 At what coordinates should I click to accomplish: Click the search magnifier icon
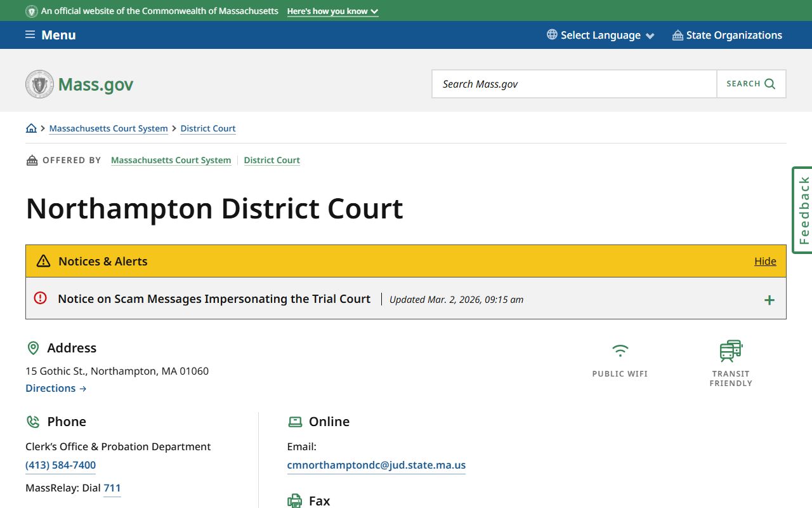pos(770,84)
